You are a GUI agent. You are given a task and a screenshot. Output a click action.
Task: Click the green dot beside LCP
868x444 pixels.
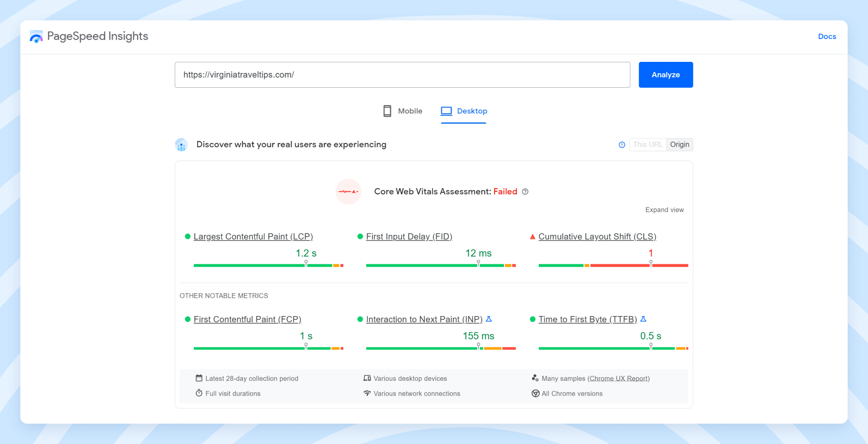[188, 236]
